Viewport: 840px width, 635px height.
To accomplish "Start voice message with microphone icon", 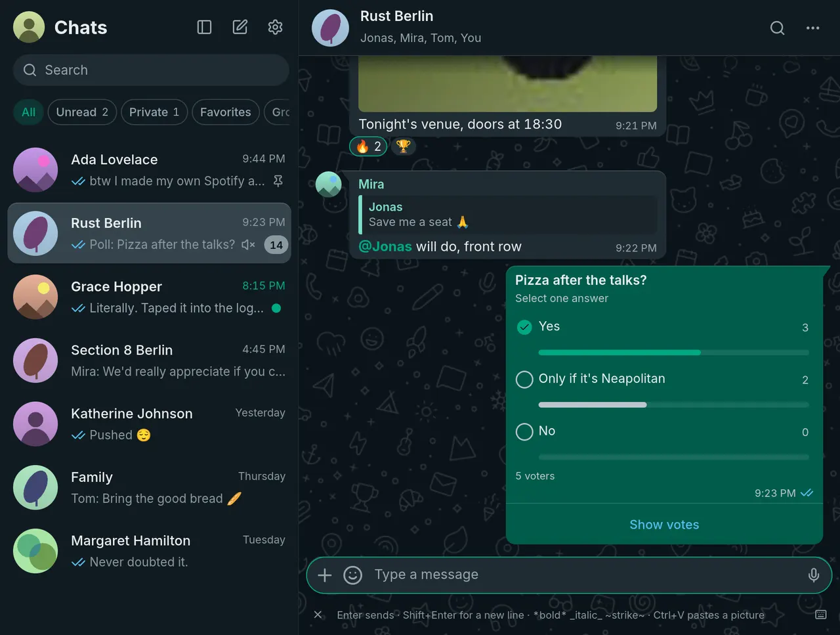I will (x=814, y=575).
